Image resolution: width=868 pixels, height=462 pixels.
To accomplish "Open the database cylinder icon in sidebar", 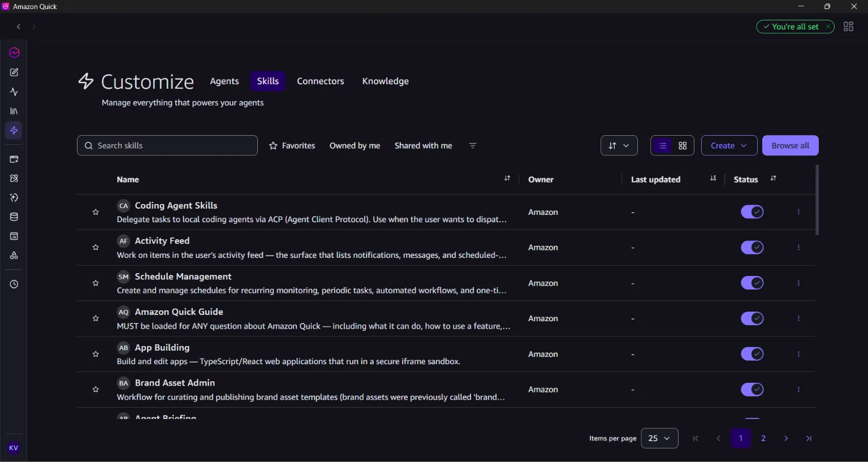I will pos(14,217).
